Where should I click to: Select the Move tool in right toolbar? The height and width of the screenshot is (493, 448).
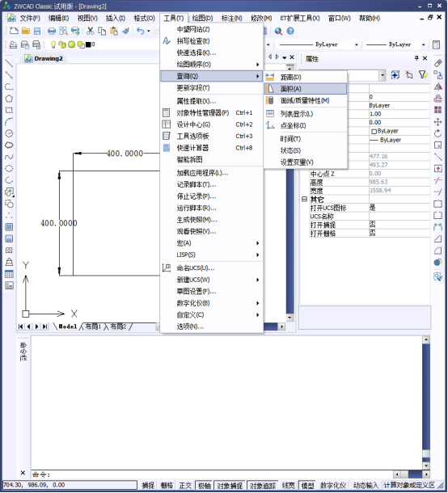[438, 122]
